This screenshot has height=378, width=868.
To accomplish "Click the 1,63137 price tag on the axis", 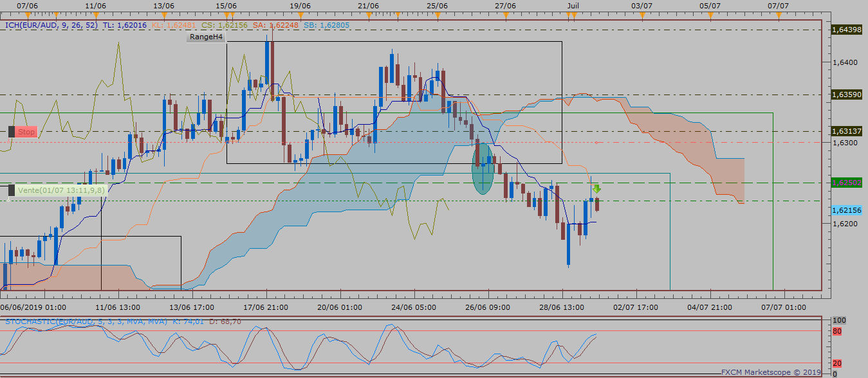I will [846, 131].
